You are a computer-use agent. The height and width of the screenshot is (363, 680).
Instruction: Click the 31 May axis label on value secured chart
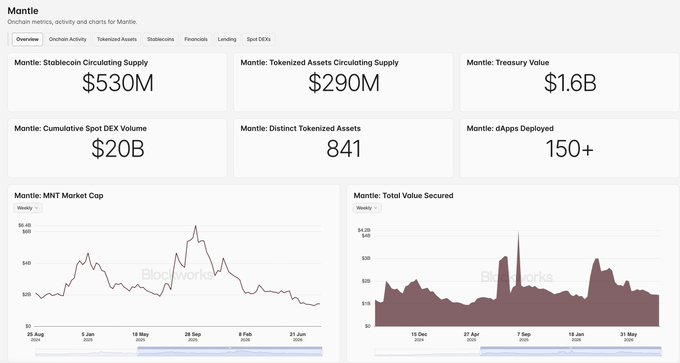628,337
